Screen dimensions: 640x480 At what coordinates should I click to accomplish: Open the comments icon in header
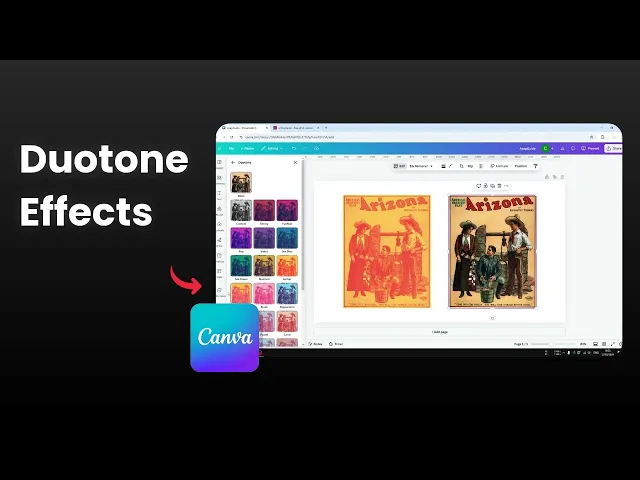coord(573,149)
